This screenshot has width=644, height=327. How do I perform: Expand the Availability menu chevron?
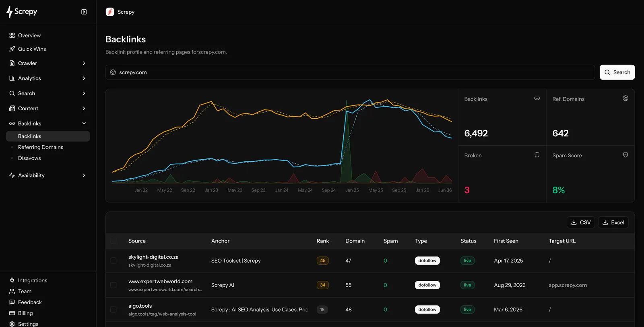coord(84,175)
